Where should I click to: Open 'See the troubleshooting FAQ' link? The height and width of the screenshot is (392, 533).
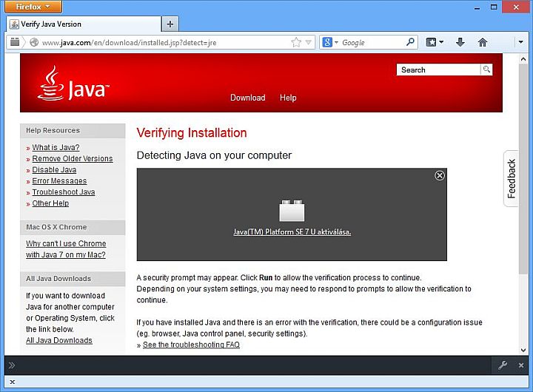[191, 345]
